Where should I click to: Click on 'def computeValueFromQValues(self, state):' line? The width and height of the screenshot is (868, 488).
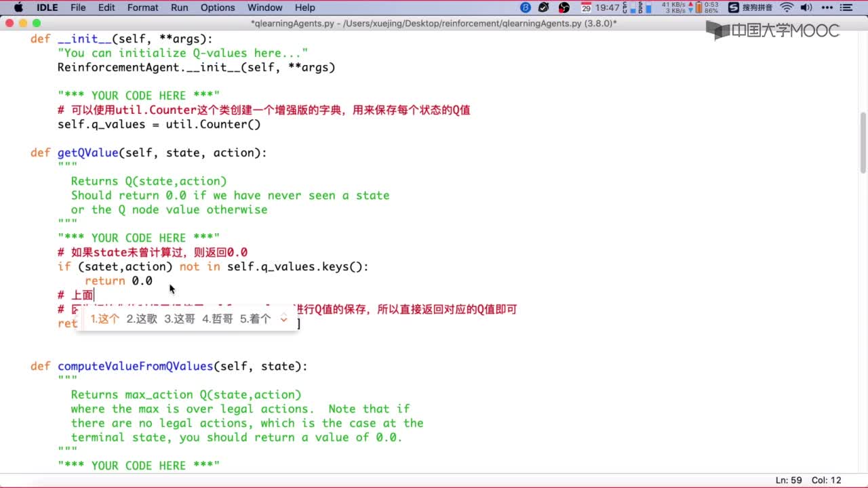pyautogui.click(x=169, y=366)
